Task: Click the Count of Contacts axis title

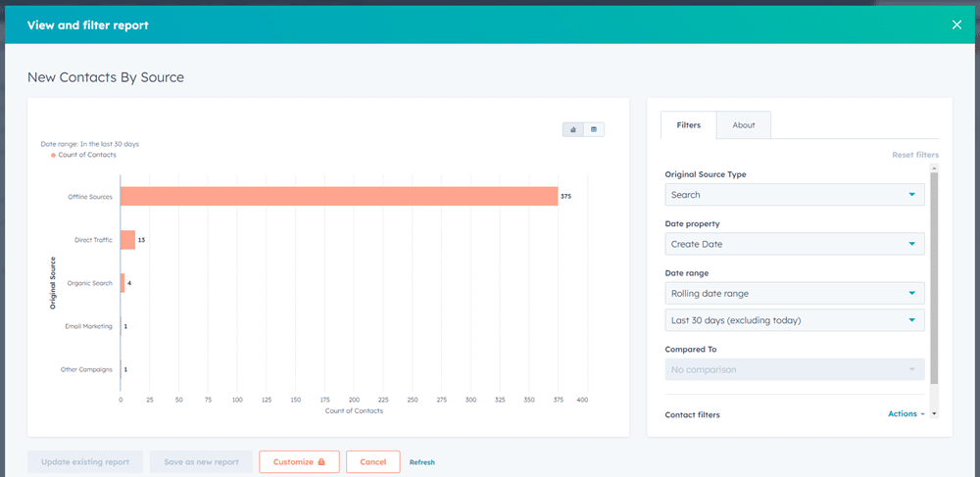Action: [354, 410]
